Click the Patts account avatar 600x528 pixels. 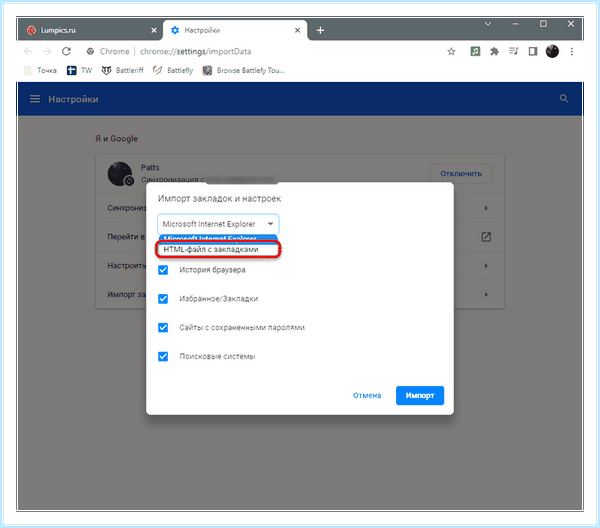click(x=120, y=174)
